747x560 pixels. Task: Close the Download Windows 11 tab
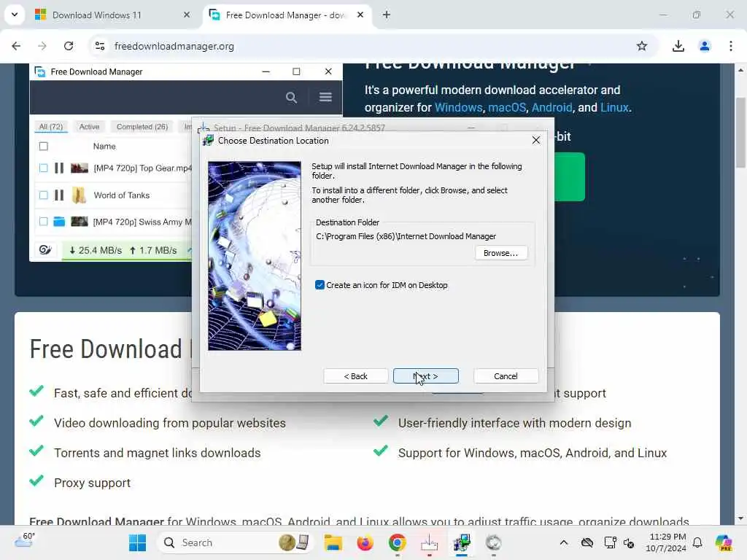point(187,15)
